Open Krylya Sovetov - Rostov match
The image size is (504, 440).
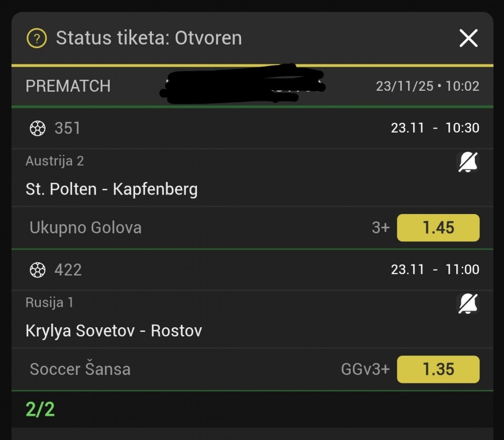point(113,331)
